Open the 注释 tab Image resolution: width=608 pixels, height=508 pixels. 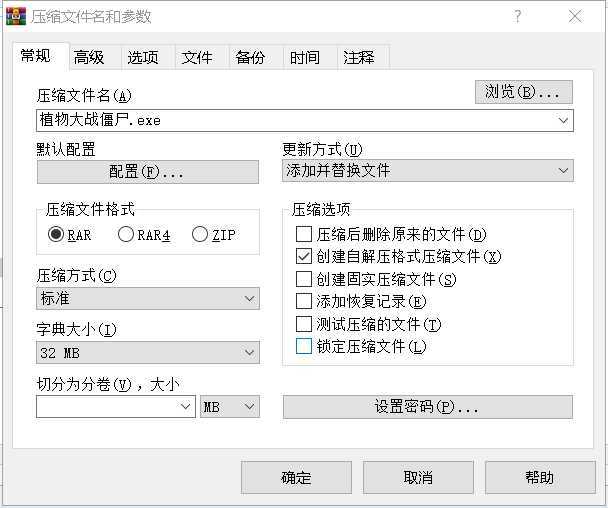click(x=359, y=57)
